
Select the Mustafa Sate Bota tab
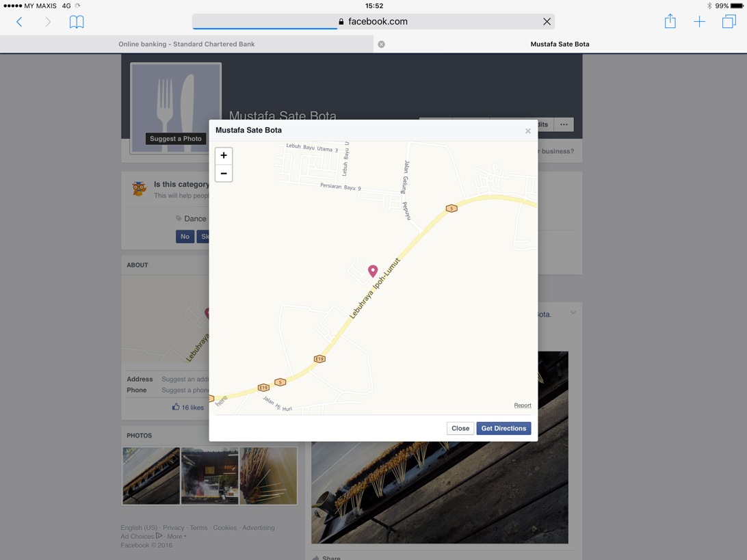pyautogui.click(x=560, y=44)
